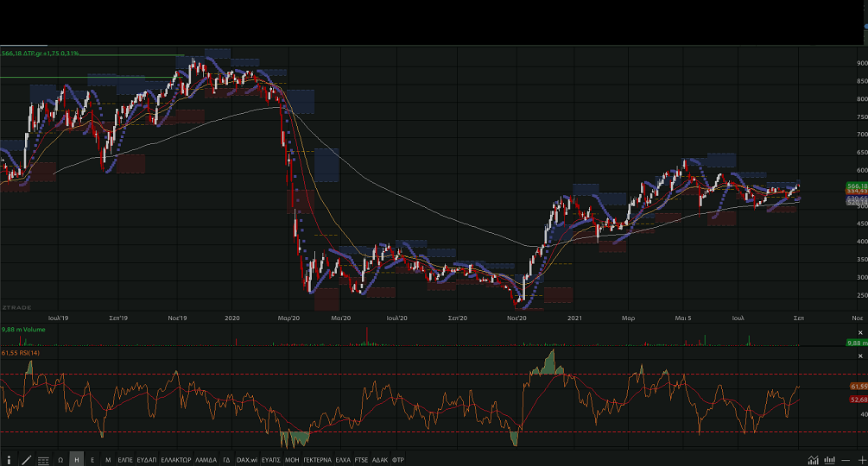This screenshot has height=466, width=868.
Task: Select the trend line drawing tool
Action: click(26, 460)
